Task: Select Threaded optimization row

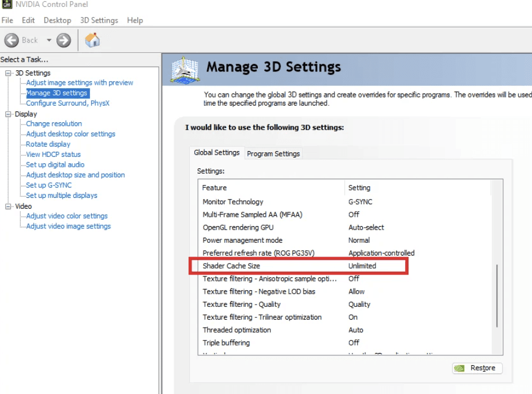Action: (344, 330)
